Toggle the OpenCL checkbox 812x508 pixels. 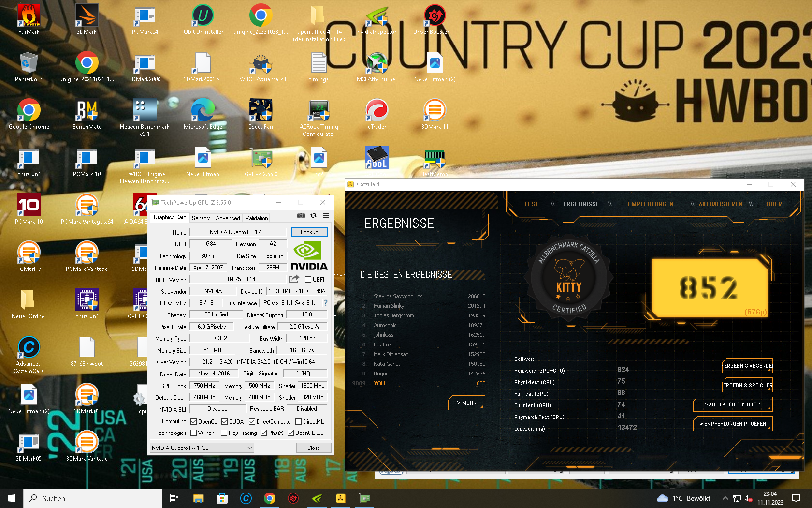coord(193,422)
